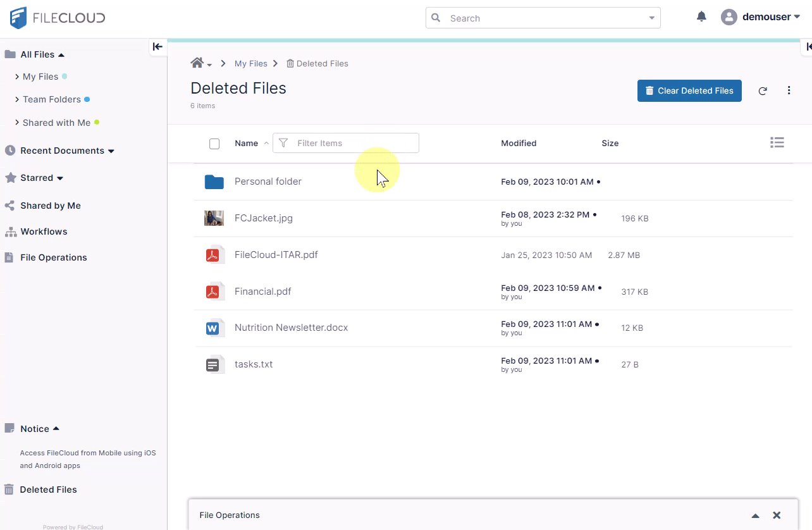Open the search options dropdown arrow
812x530 pixels.
tap(651, 18)
